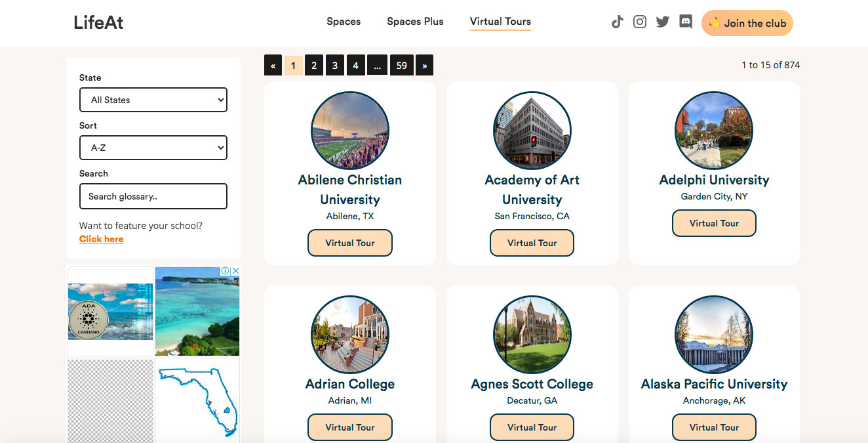The image size is (868, 443).
Task: Click Agnes Scott College thumbnail image
Action: pyautogui.click(x=532, y=335)
